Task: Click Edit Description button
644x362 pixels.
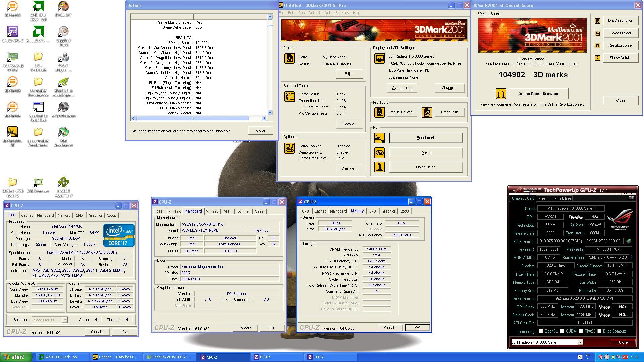Action: [x=620, y=20]
